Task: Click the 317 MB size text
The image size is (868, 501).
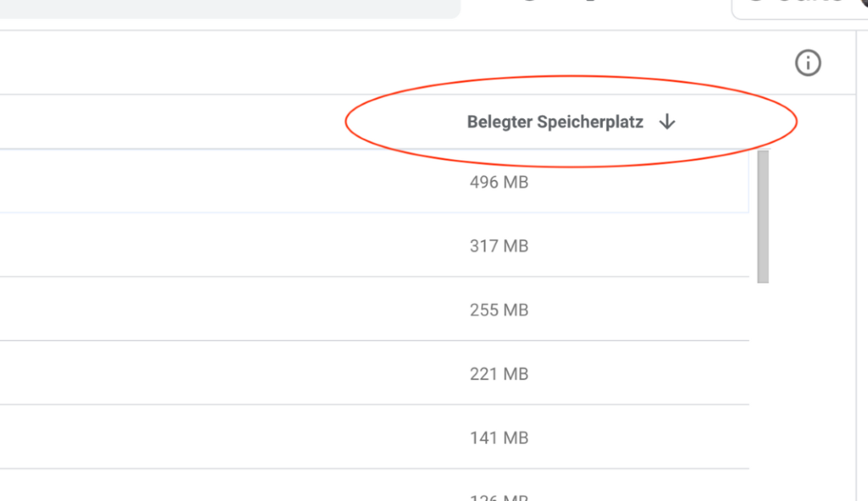Action: tap(499, 246)
